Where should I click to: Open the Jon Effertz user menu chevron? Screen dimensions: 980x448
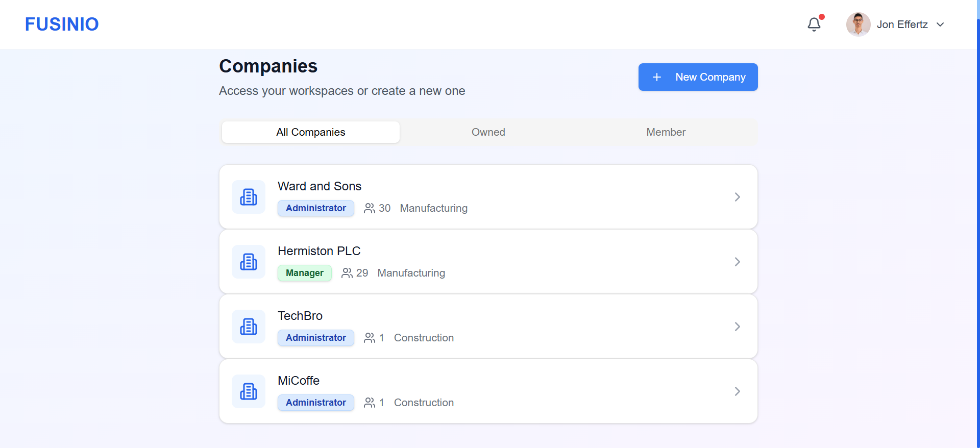(x=940, y=24)
